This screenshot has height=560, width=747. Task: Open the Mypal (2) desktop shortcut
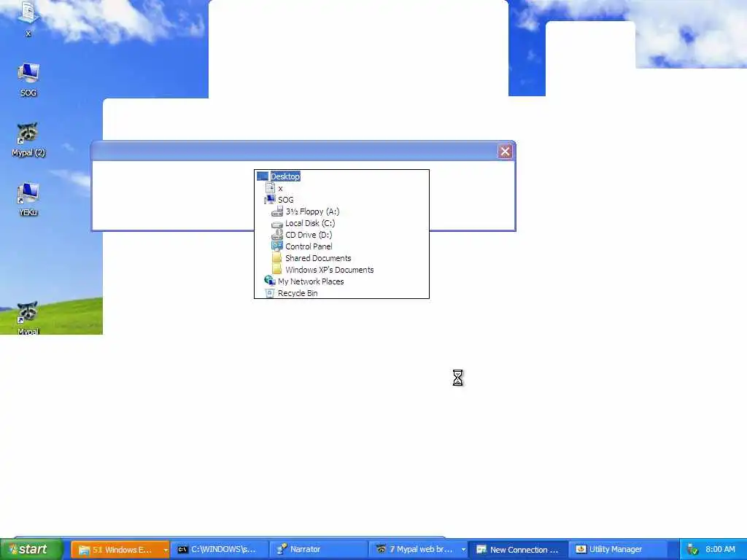coord(28,133)
